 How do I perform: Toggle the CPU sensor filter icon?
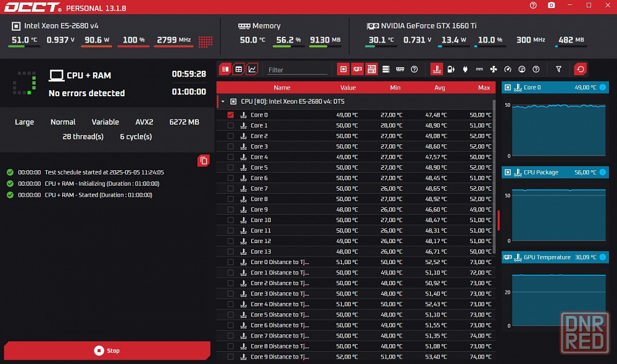344,69
